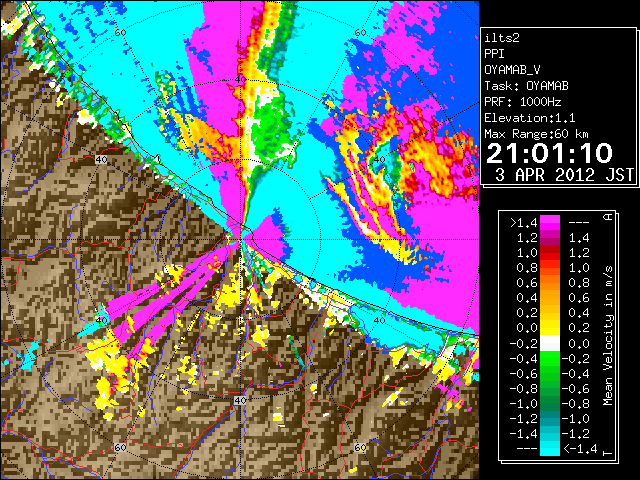Click the bright green legend swatch beside -0.4
This screenshot has width=640, height=480.
550,359
